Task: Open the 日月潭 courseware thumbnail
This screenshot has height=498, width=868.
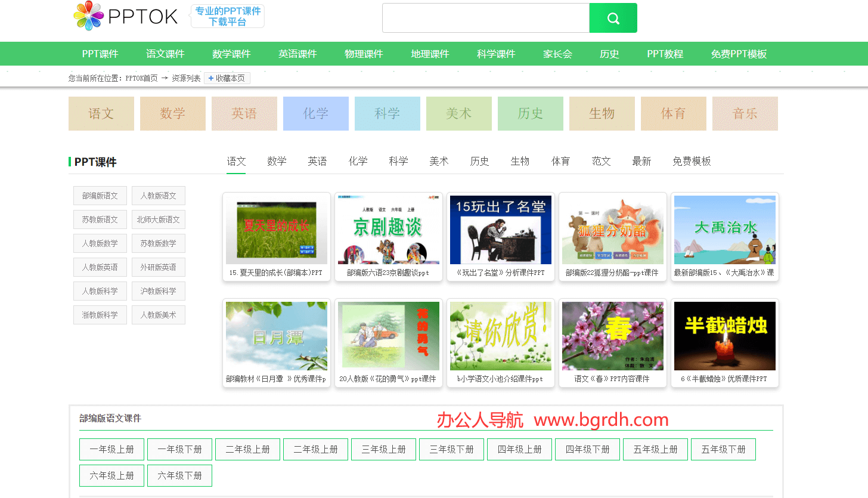Action: pyautogui.click(x=277, y=336)
